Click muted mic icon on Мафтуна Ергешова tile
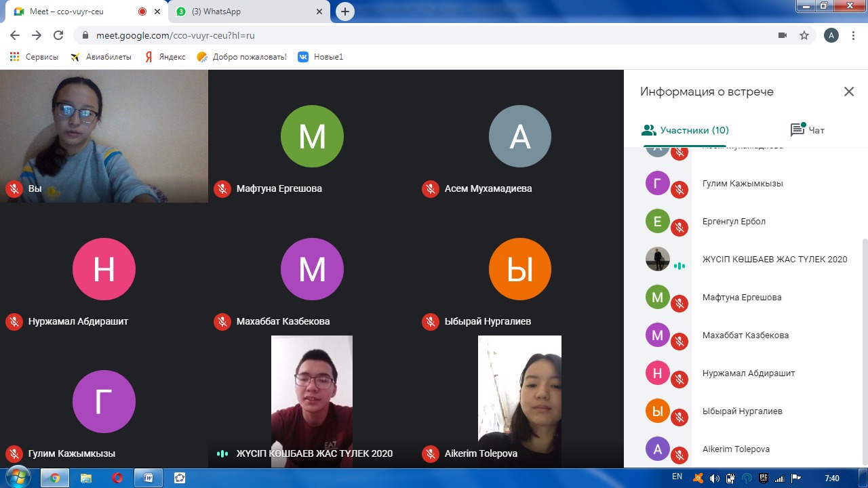The height and width of the screenshot is (488, 868). tap(222, 189)
